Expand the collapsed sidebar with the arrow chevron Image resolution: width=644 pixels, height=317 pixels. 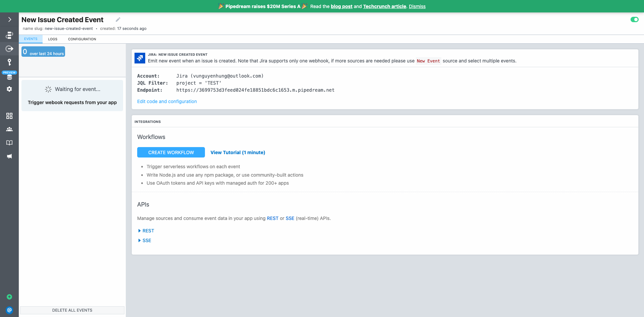(x=9, y=19)
